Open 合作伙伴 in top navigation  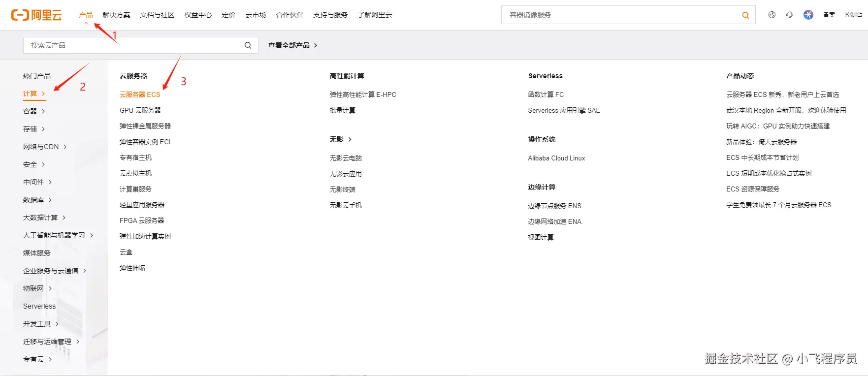[x=289, y=15]
